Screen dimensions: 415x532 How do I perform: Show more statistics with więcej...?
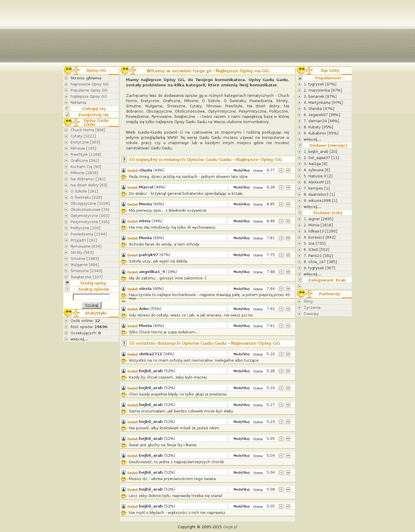tap(79, 339)
